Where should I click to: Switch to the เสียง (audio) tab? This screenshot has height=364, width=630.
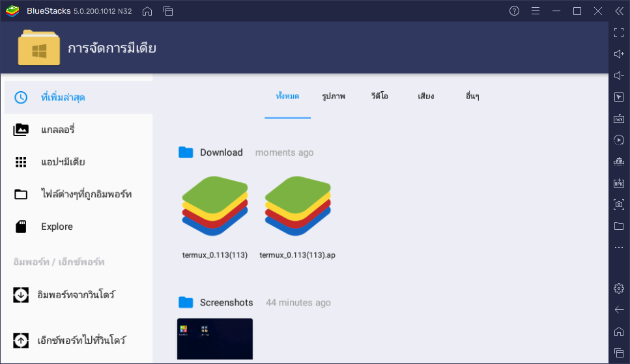click(x=426, y=96)
